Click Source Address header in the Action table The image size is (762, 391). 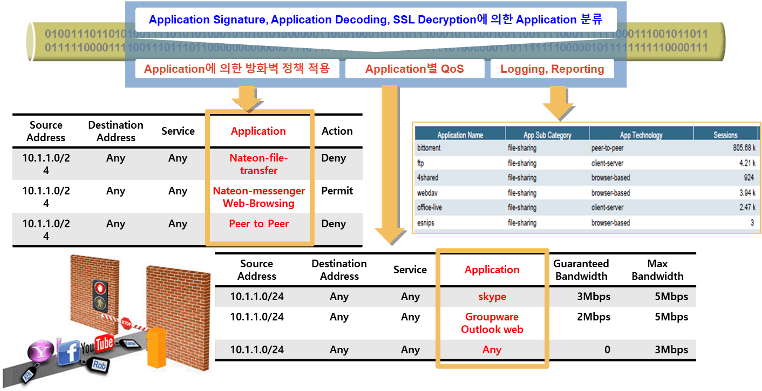tap(46, 131)
